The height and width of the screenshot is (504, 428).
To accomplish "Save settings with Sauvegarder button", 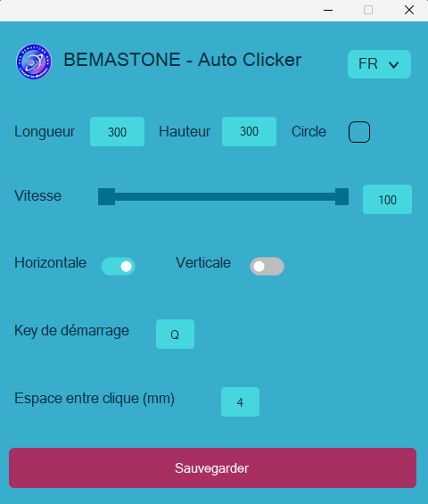I will click(213, 468).
